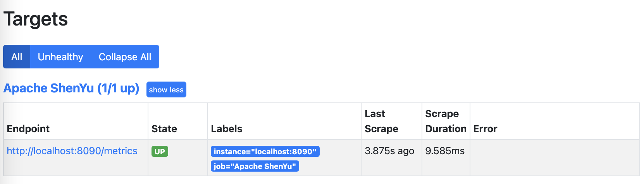Click the Targets page heading
This screenshot has height=184, width=644.
point(36,19)
